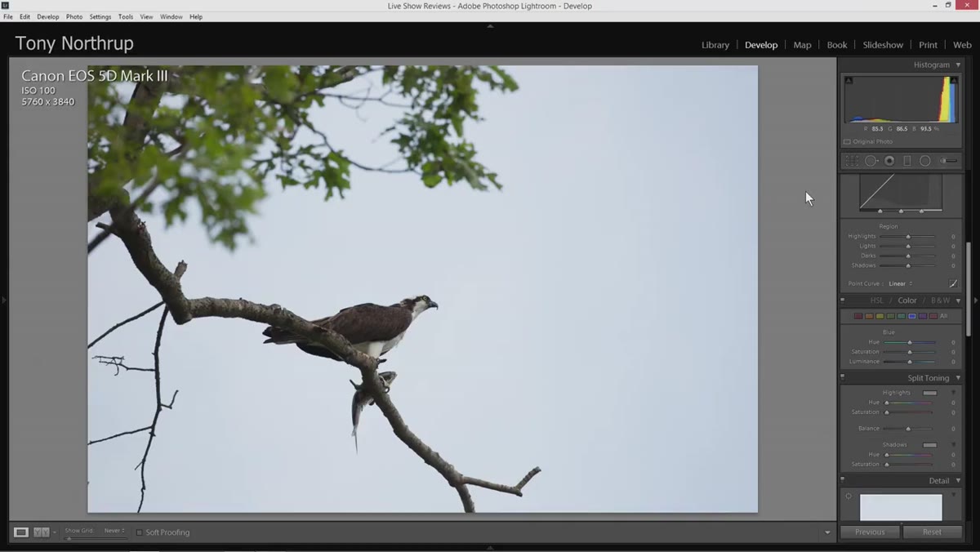Show the left panel group

click(3, 300)
